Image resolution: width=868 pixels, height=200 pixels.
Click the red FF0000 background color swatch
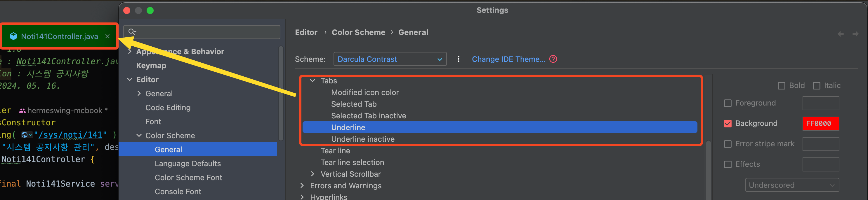(x=820, y=124)
